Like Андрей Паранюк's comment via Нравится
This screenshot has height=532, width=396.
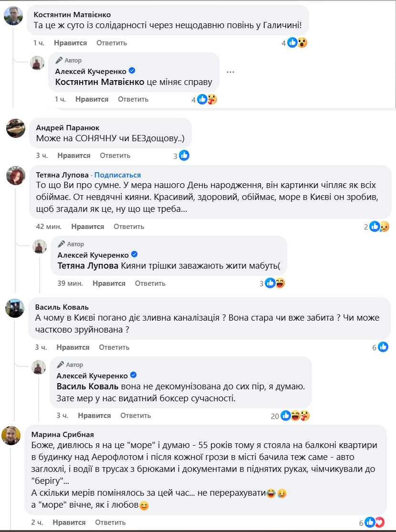click(x=74, y=156)
